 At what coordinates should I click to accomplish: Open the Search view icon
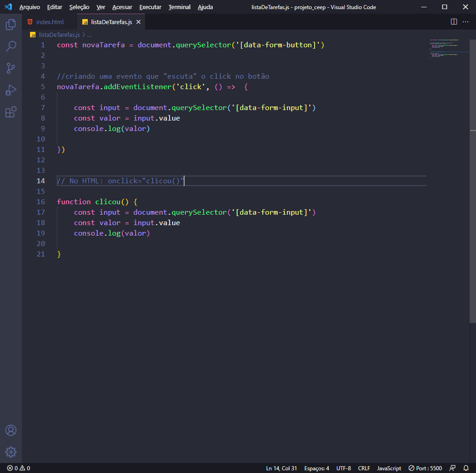[x=11, y=46]
